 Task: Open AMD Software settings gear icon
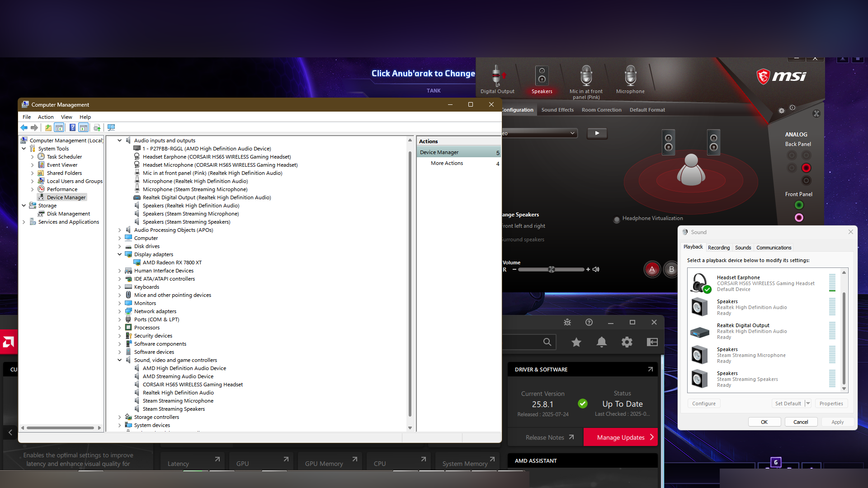click(627, 342)
